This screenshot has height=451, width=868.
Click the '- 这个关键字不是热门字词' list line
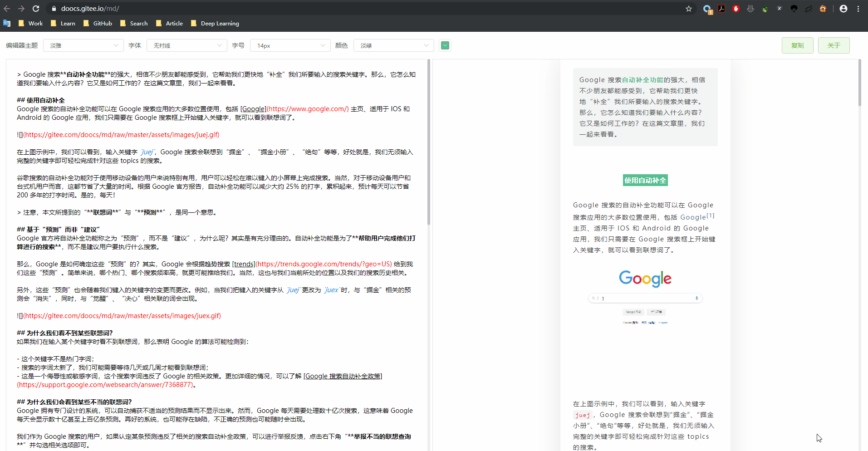(55, 359)
